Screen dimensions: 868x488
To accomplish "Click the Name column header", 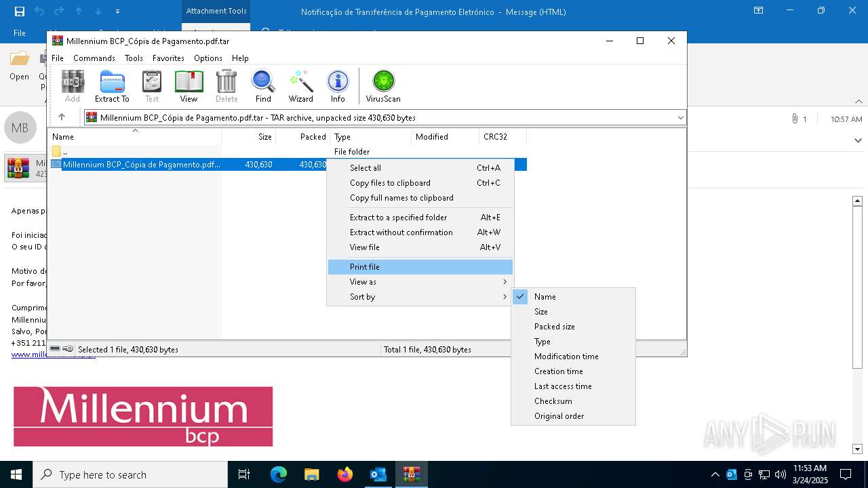I will [x=136, y=137].
